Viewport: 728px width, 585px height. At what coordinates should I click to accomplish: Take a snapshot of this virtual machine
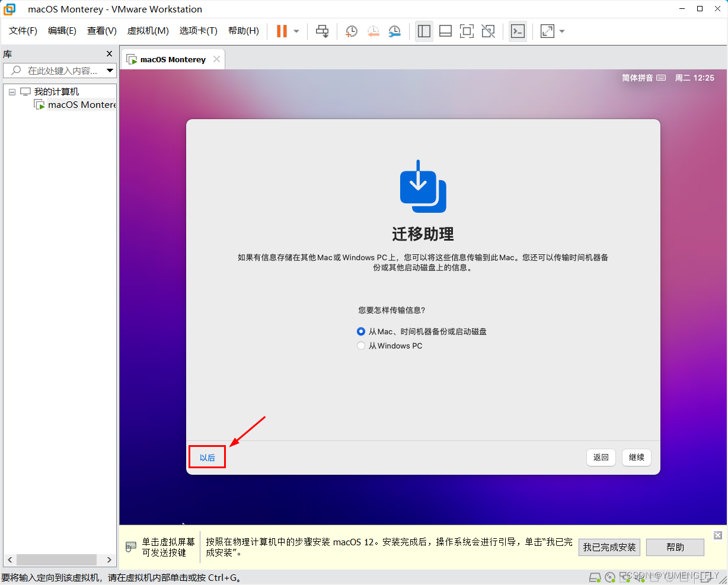click(352, 31)
